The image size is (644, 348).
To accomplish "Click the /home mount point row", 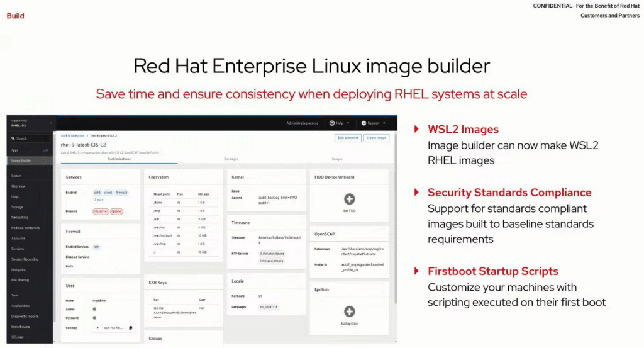I will coord(183,203).
